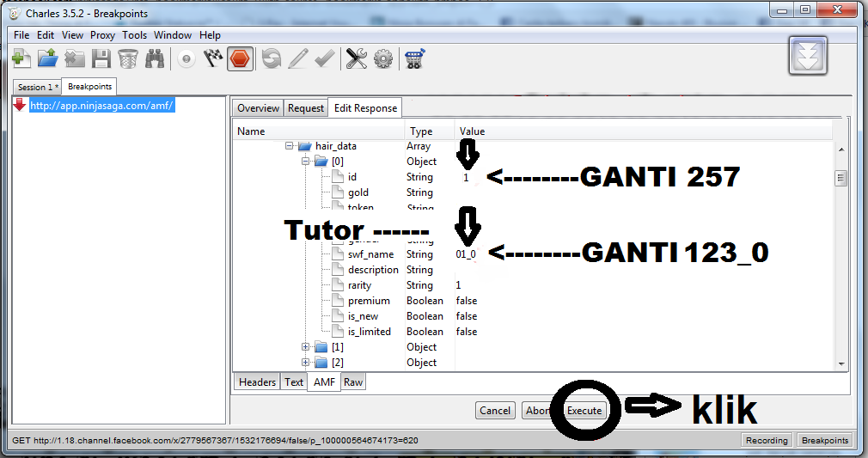Viewport: 868px width, 458px height.
Task: Switch to the Headers view tab
Action: 257,382
